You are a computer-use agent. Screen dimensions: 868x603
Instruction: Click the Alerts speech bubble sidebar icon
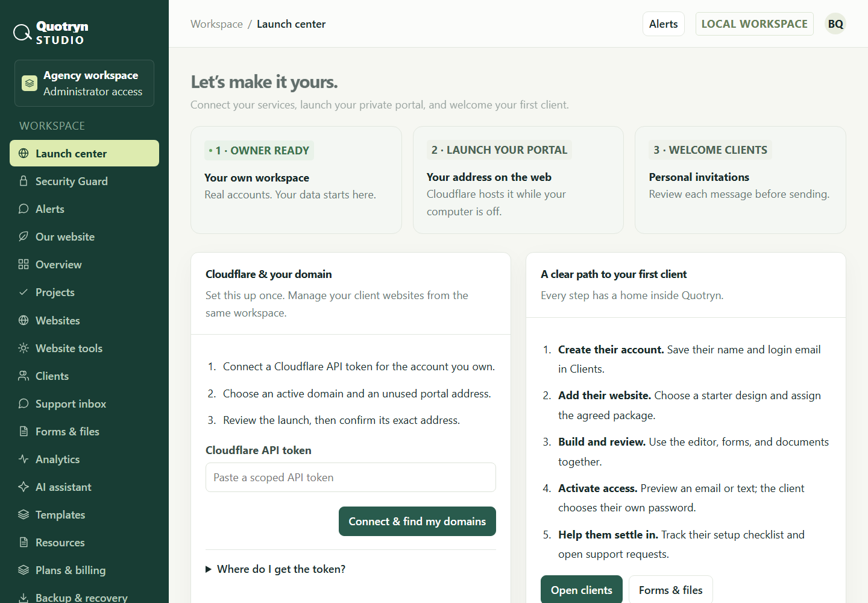click(24, 209)
